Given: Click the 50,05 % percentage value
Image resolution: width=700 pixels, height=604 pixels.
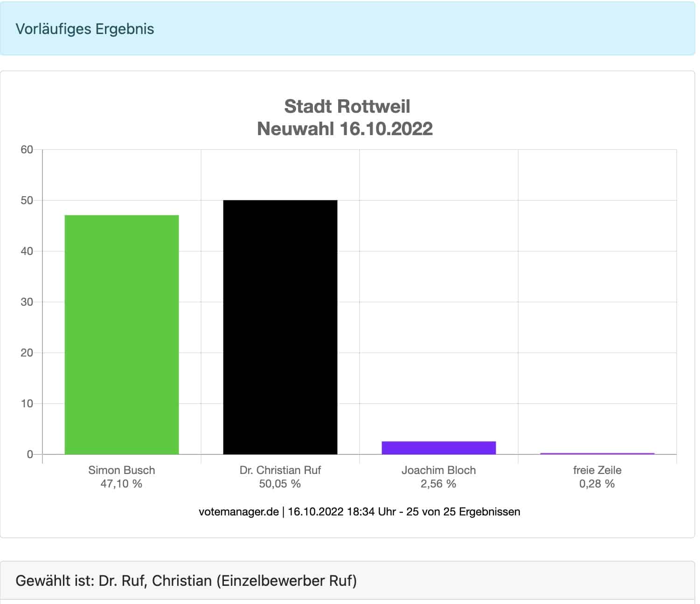Looking at the screenshot, I should 280,484.
